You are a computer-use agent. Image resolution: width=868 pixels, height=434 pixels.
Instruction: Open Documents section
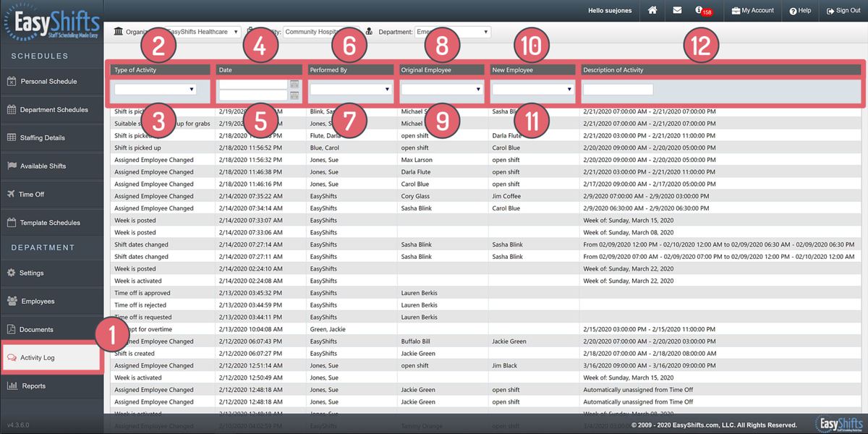point(51,330)
